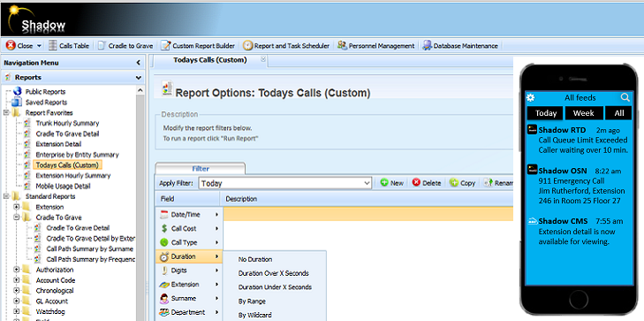
Task: Click the Field column header
Action: (187, 199)
